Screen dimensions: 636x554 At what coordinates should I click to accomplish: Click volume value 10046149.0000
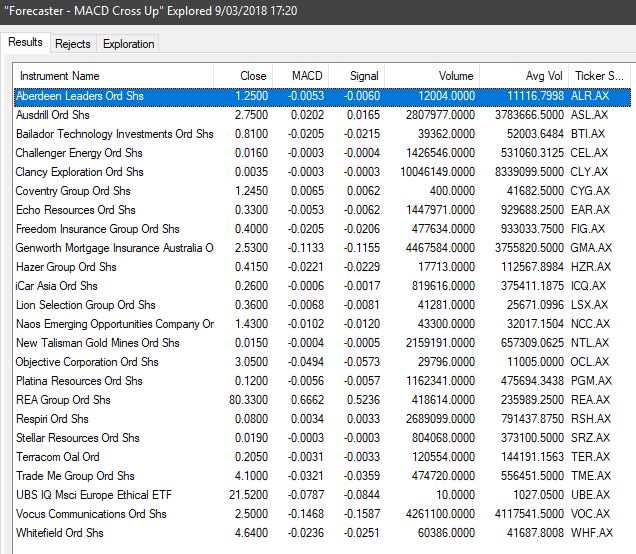coord(438,172)
